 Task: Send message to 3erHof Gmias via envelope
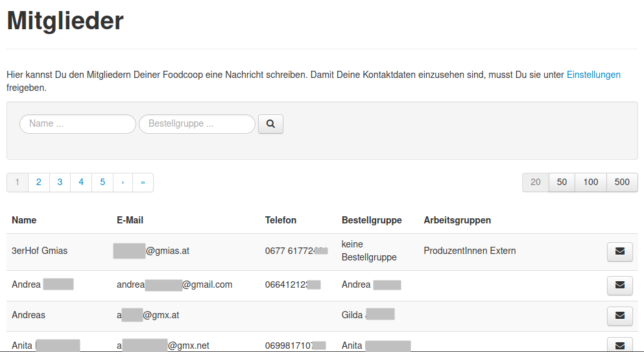[619, 251]
